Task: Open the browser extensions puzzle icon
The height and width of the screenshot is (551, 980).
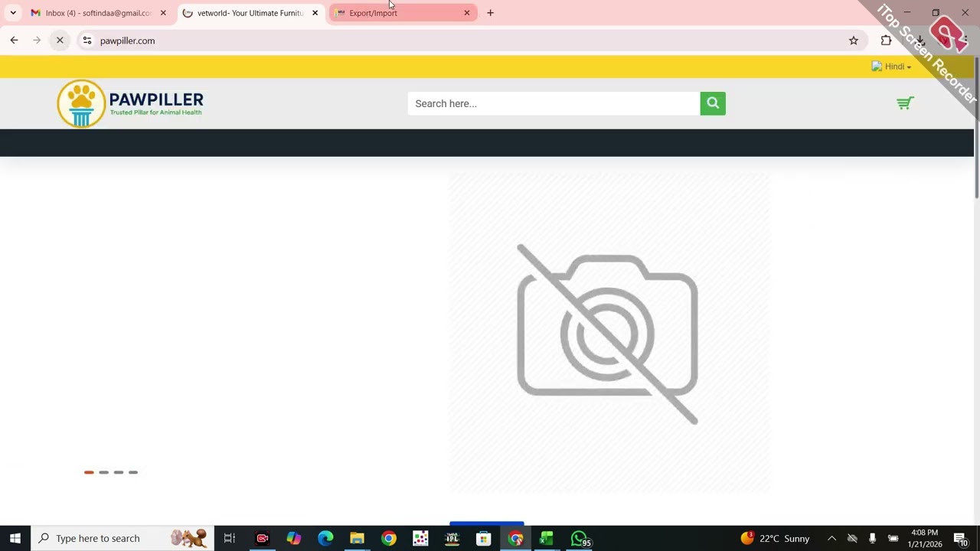Action: click(x=886, y=41)
